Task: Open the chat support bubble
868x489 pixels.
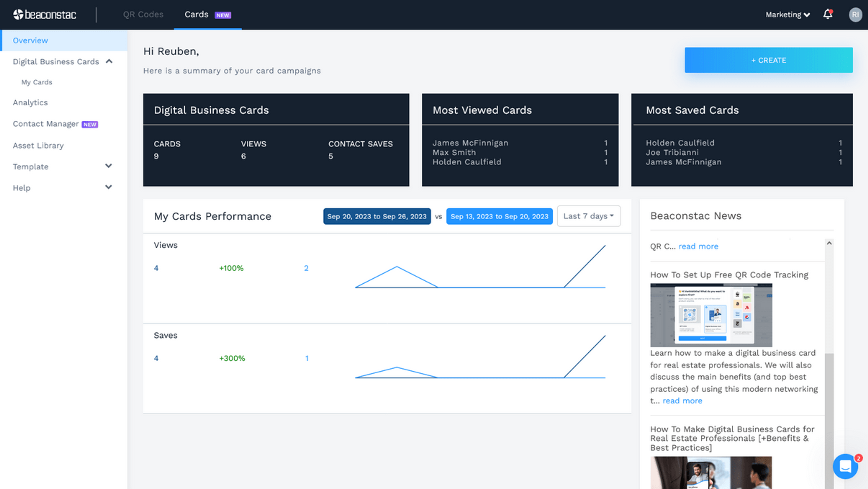Action: click(845, 466)
